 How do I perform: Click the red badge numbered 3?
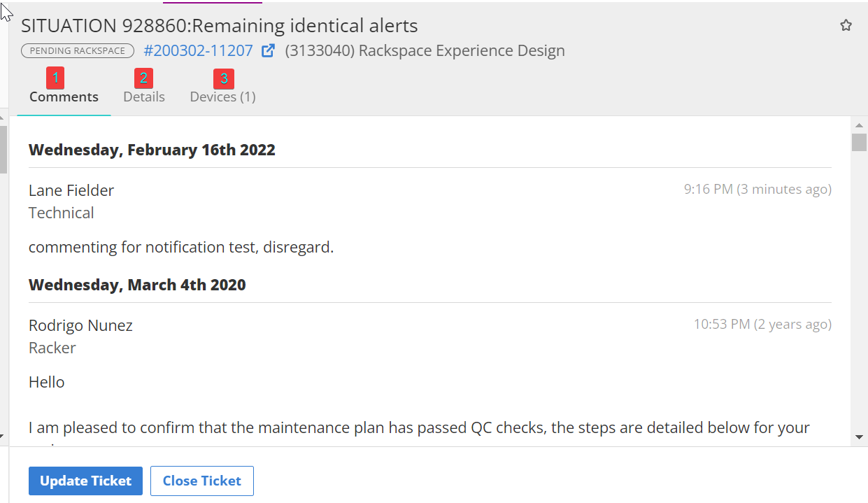[x=224, y=78]
